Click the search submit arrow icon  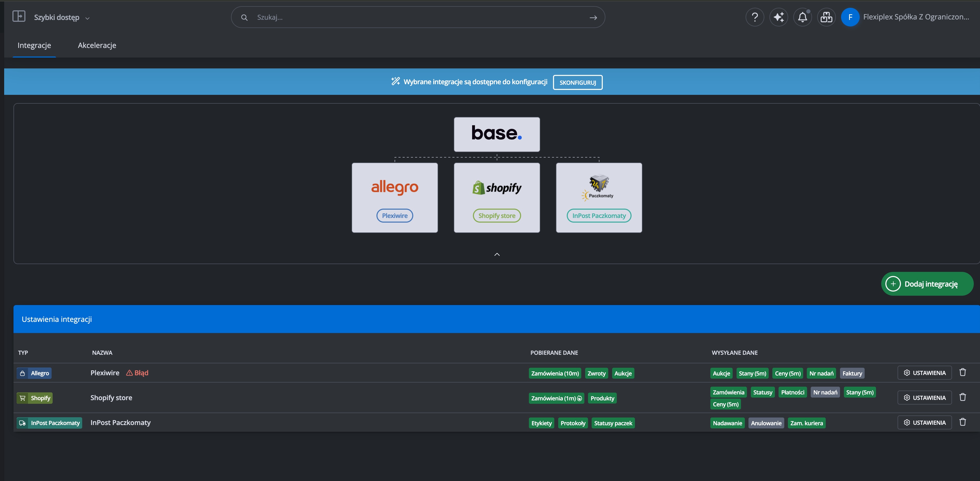593,17
